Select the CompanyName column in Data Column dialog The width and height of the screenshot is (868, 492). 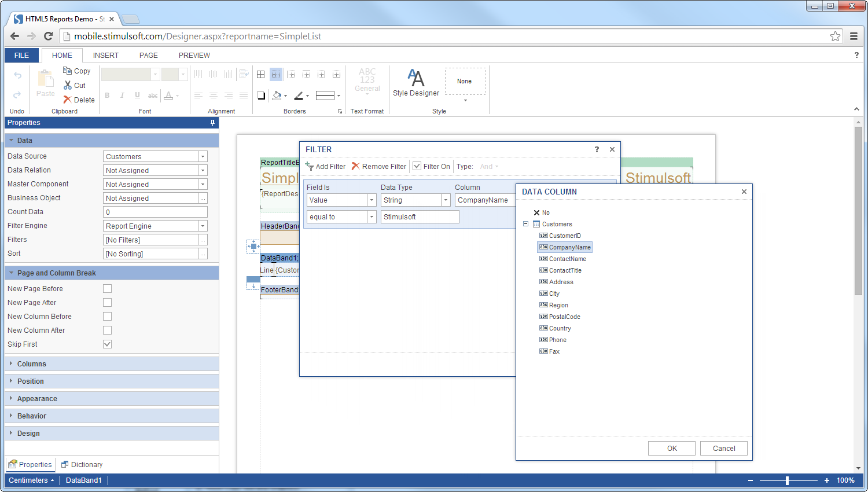pos(569,247)
